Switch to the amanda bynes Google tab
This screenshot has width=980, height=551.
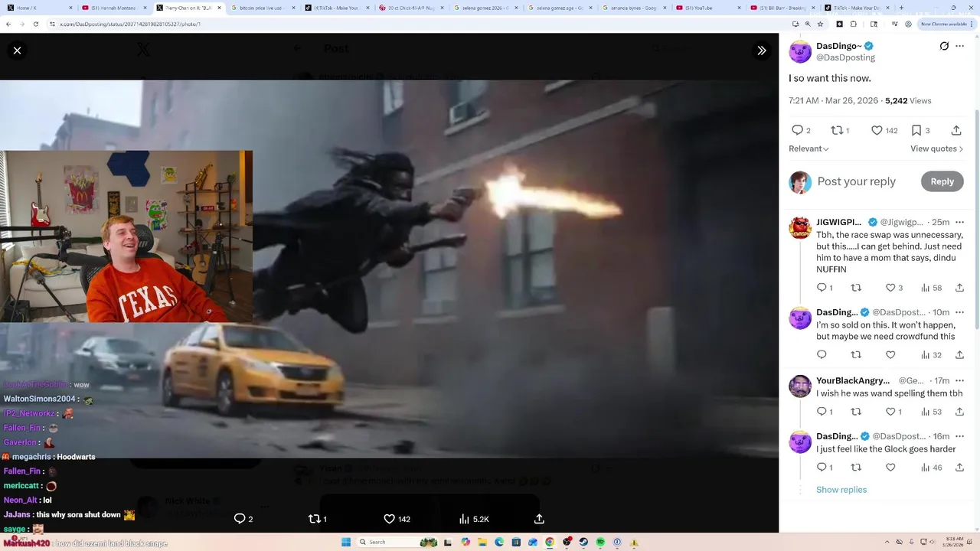tap(635, 8)
